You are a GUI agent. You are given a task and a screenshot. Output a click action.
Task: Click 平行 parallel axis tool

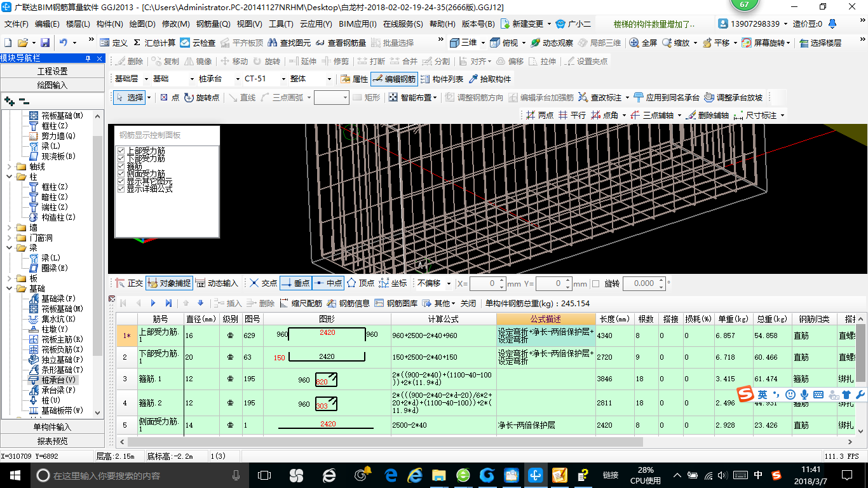pos(572,115)
